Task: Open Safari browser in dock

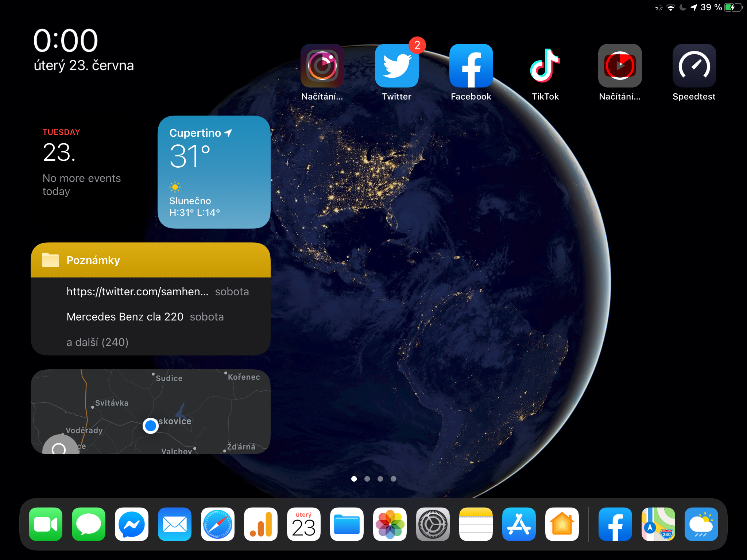Action: coord(218,524)
